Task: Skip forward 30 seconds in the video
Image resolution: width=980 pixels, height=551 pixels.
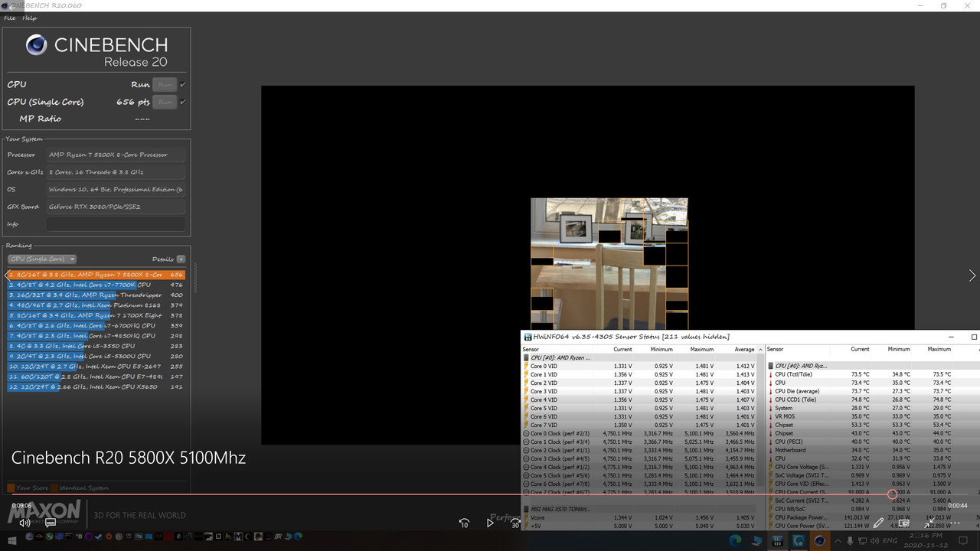Action: [x=516, y=523]
